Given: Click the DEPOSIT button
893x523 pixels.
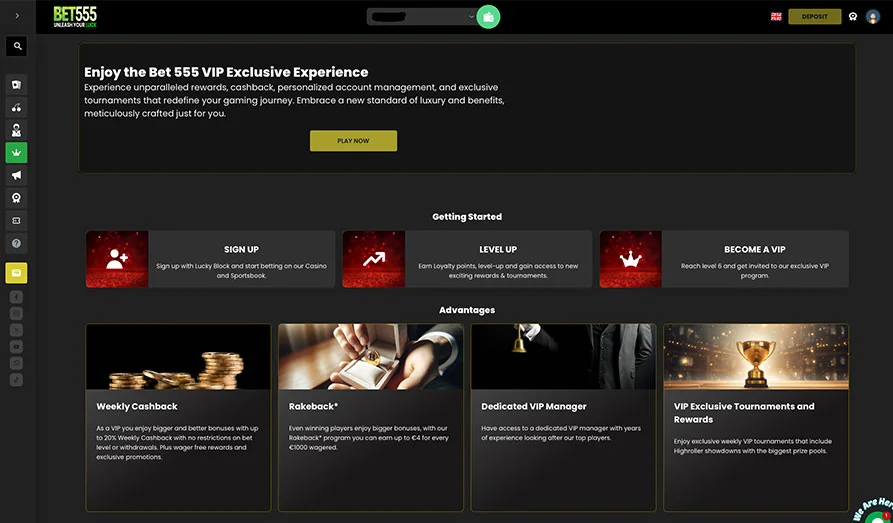Looking at the screenshot, I should (x=814, y=17).
